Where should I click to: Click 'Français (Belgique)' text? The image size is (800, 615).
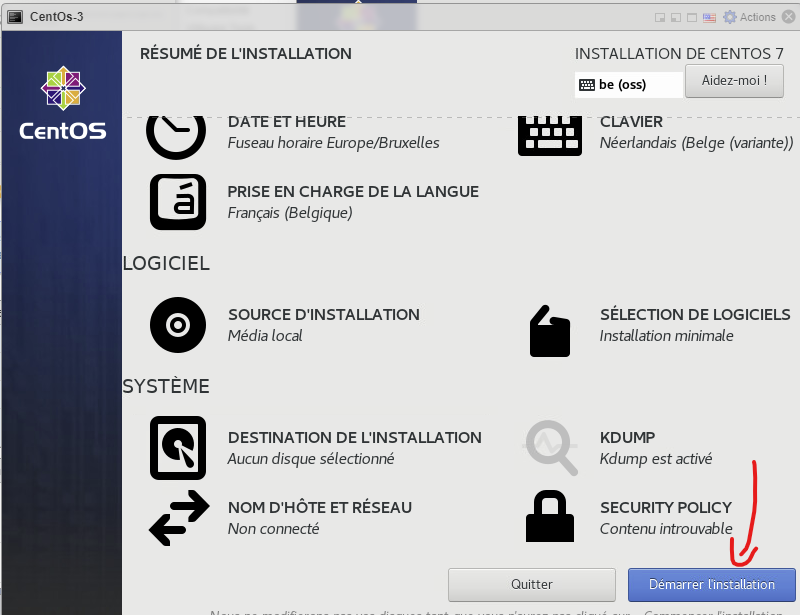(x=290, y=213)
